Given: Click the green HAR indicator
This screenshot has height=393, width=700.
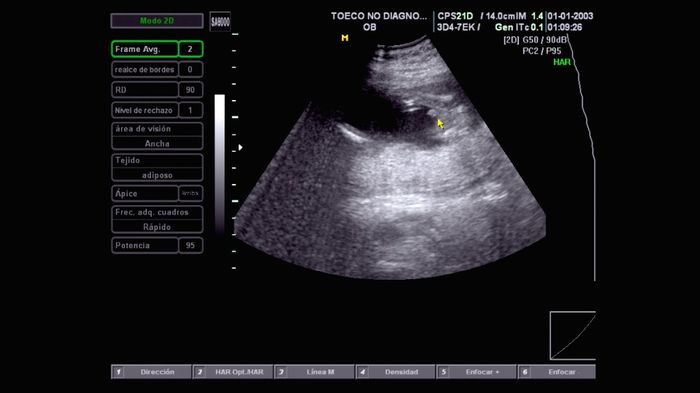Looking at the screenshot, I should [x=562, y=62].
